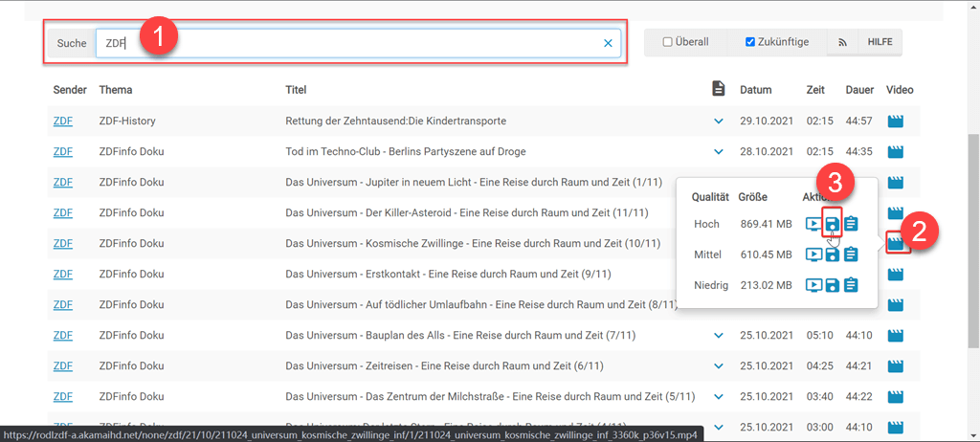980x442 pixels.
Task: Sort by the Thema column header
Action: (116, 90)
